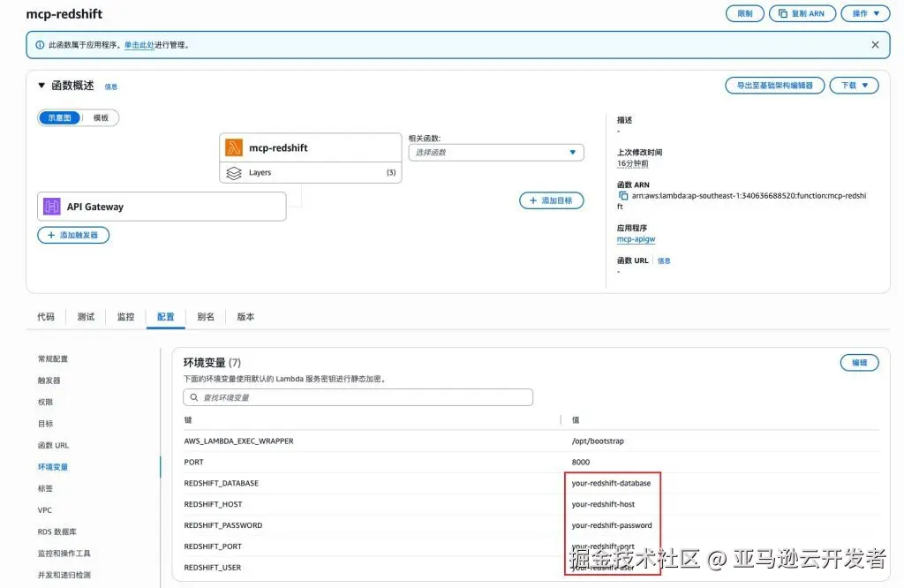Viewport: 904px width, 588px height.
Task: Select RDS 数据库 in the configuration sidebar
Action: coord(57,531)
